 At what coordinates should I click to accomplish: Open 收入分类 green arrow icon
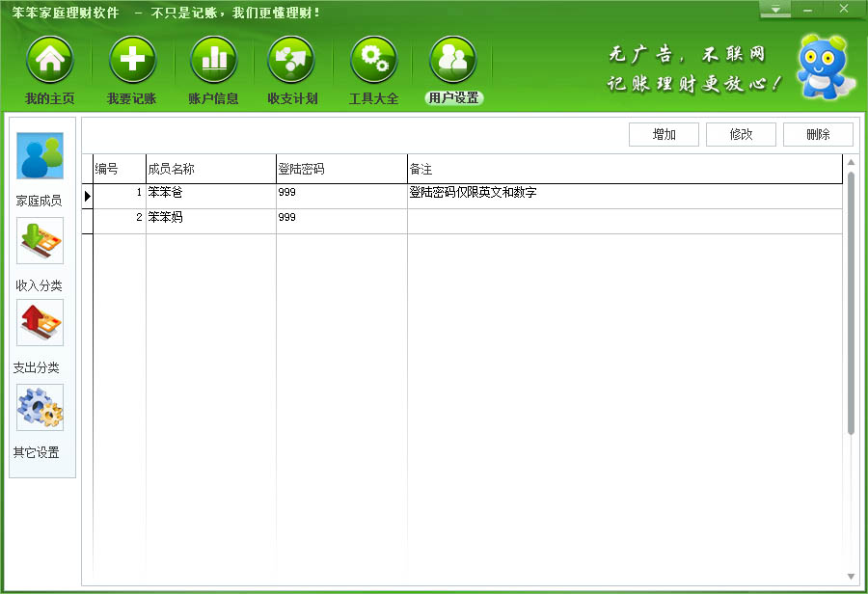[x=40, y=240]
